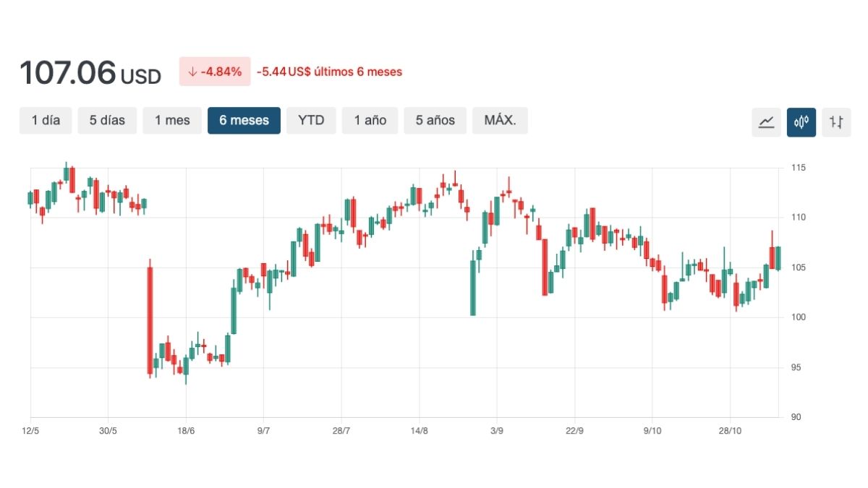
Task: Switch to the line chart view icon
Action: 766,122
